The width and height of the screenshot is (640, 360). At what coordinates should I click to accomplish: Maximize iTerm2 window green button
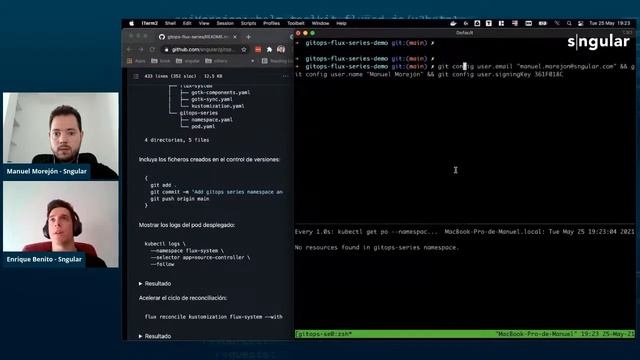coord(313,33)
